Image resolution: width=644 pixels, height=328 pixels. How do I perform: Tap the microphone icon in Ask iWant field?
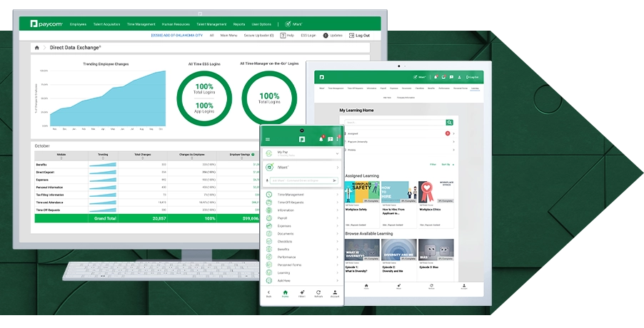click(x=267, y=180)
